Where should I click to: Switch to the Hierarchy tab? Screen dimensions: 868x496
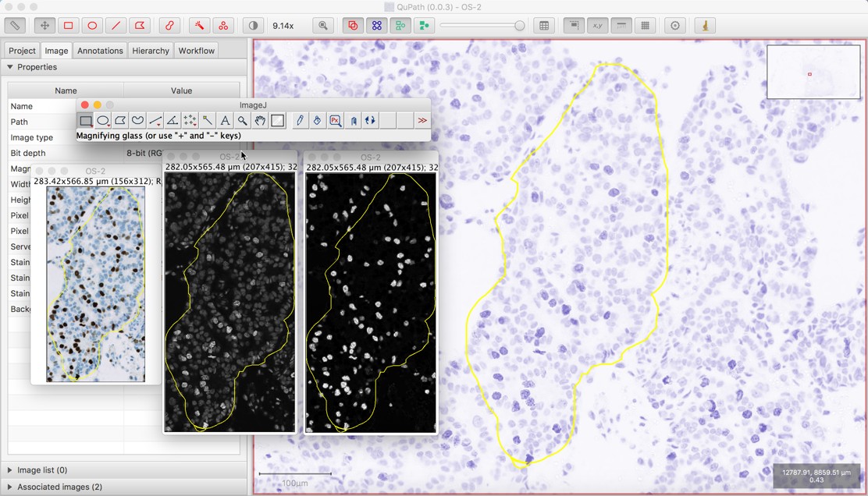151,51
